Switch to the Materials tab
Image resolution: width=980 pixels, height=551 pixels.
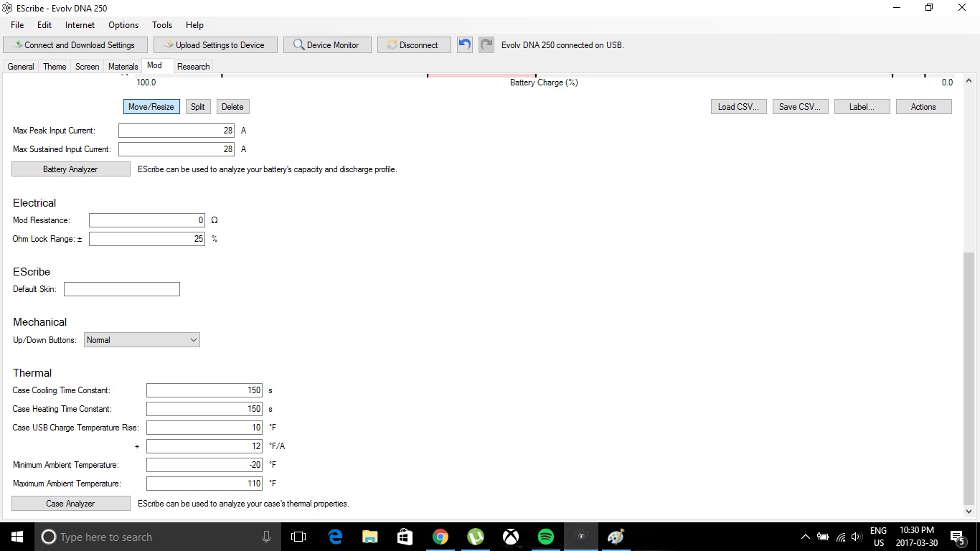[123, 67]
